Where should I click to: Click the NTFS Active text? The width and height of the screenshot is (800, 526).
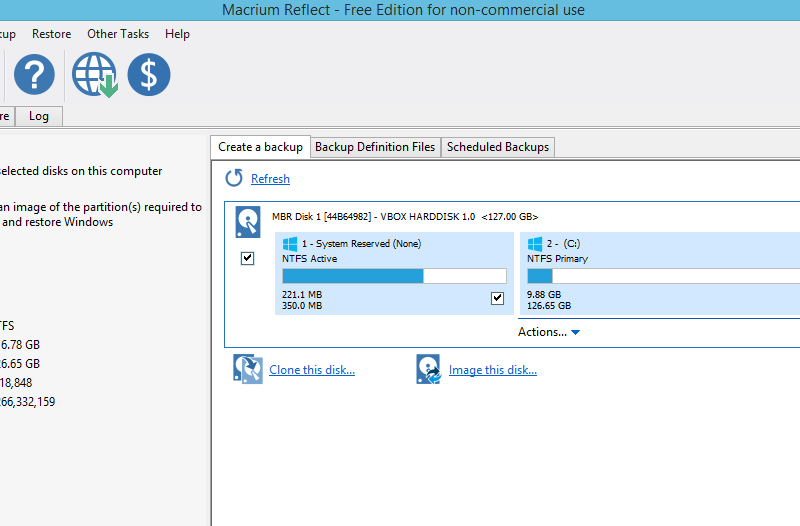tap(310, 259)
